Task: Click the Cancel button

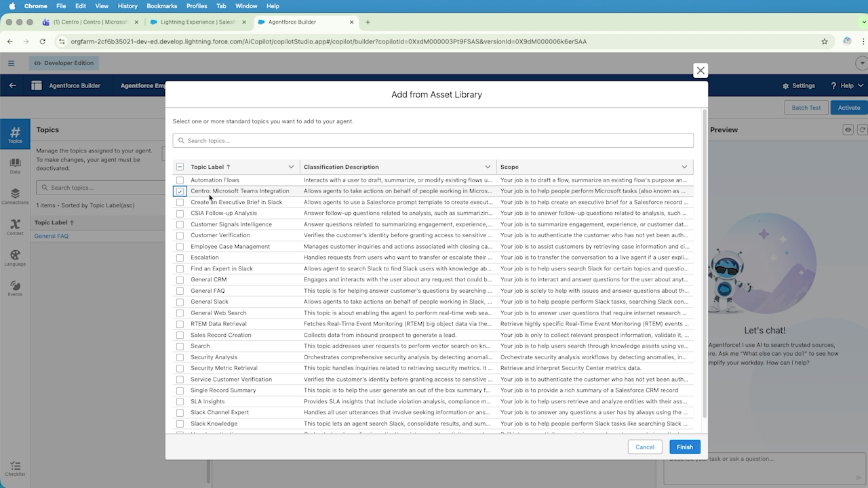Action: (645, 447)
